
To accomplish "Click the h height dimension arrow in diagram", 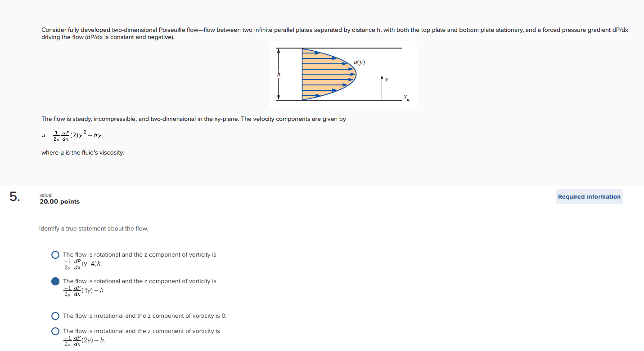I will [x=279, y=74].
